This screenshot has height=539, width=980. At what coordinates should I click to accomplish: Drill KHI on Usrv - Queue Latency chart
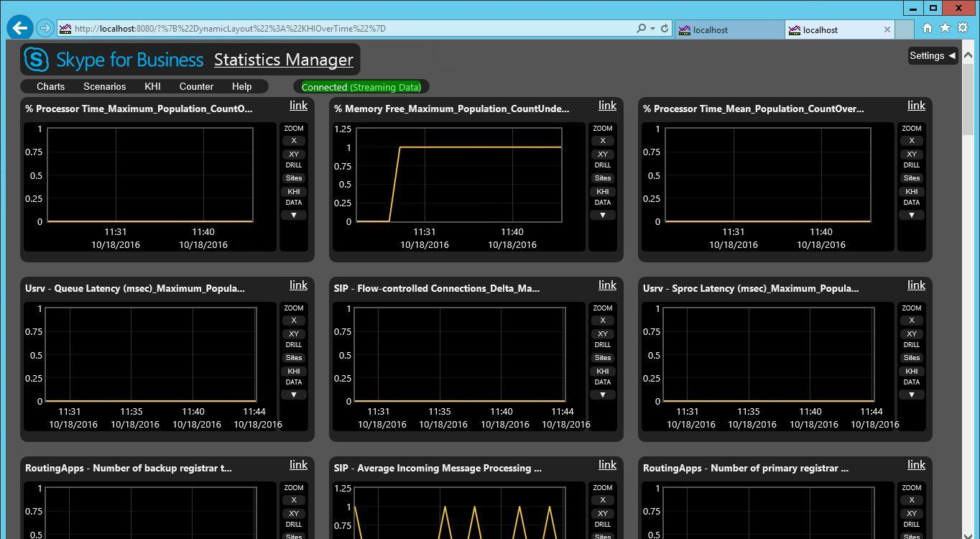(x=293, y=372)
